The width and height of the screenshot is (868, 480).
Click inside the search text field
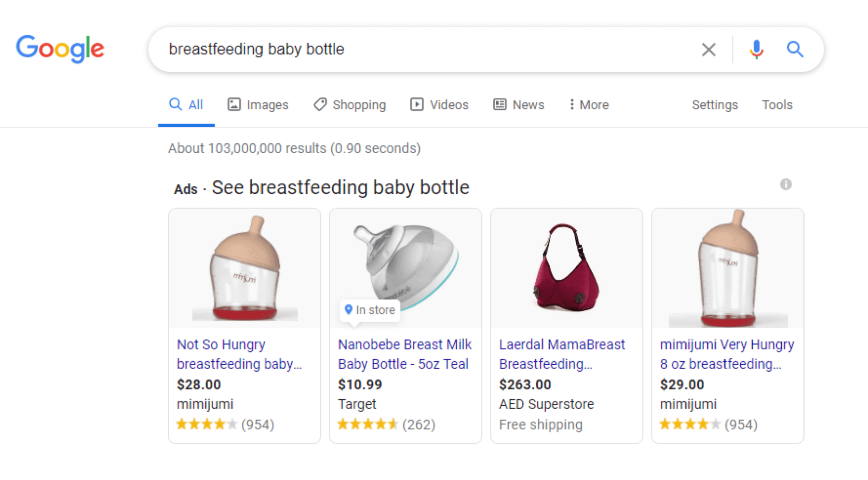tap(424, 49)
